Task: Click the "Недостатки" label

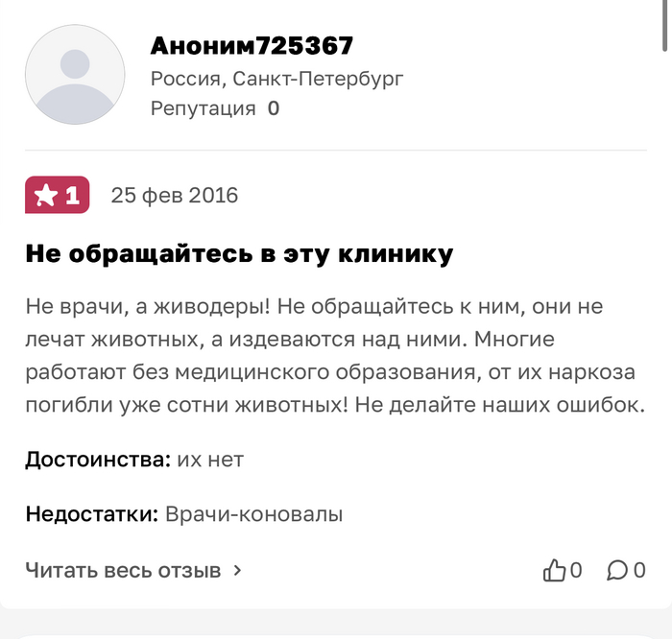Action: (x=92, y=515)
